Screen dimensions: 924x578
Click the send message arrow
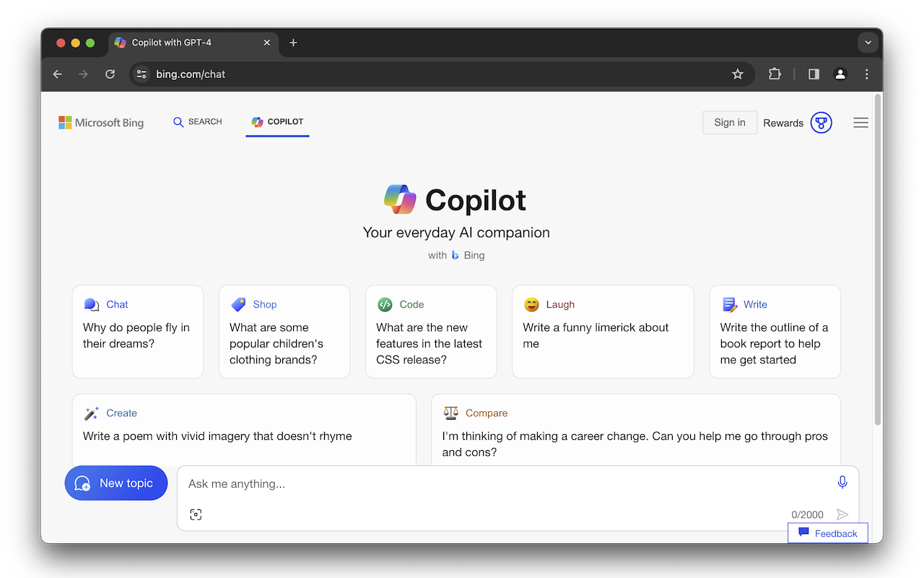842,514
